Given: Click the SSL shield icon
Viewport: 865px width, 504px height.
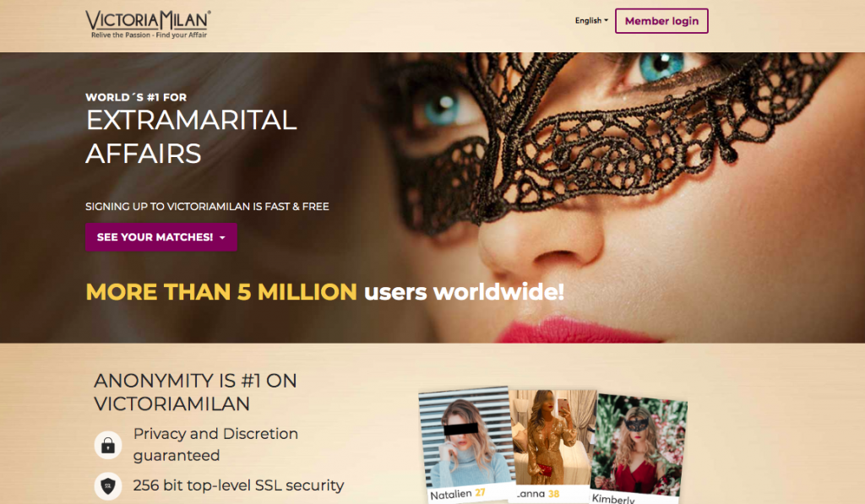Looking at the screenshot, I should (x=108, y=485).
